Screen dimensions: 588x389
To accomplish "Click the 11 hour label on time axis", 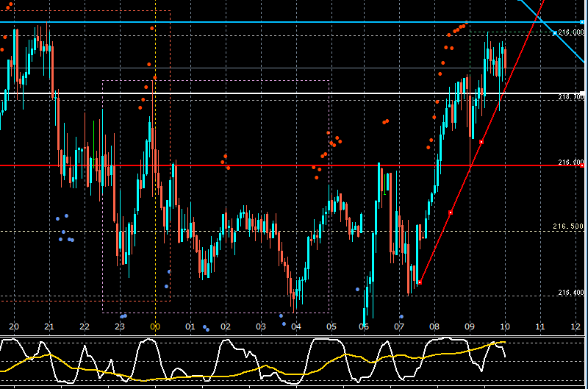I will coord(540,326).
